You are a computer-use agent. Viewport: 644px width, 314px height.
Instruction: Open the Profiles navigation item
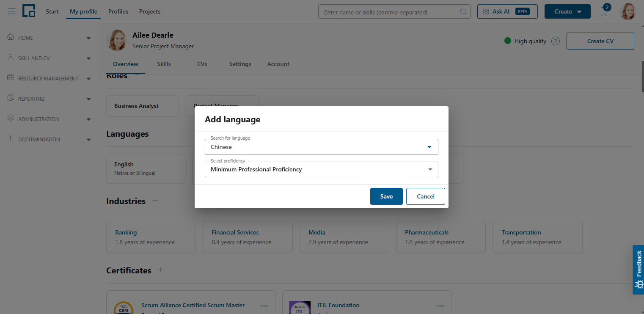click(x=118, y=11)
